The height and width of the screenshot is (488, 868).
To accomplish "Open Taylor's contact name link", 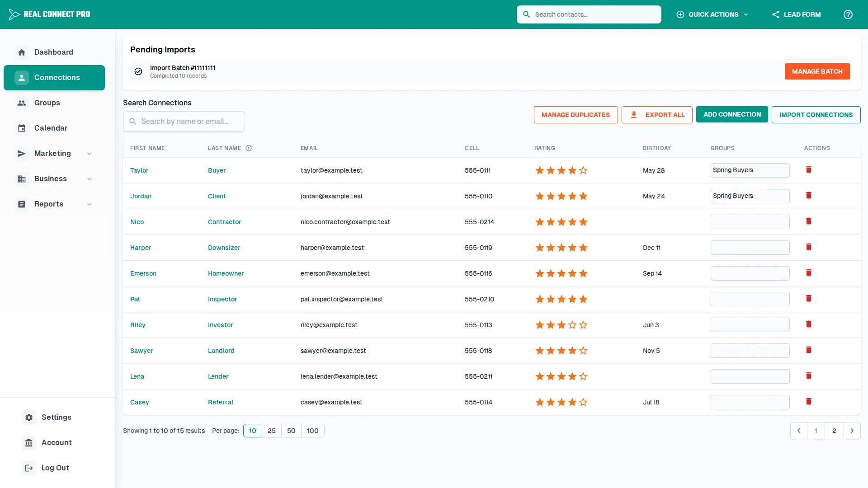I will (139, 170).
